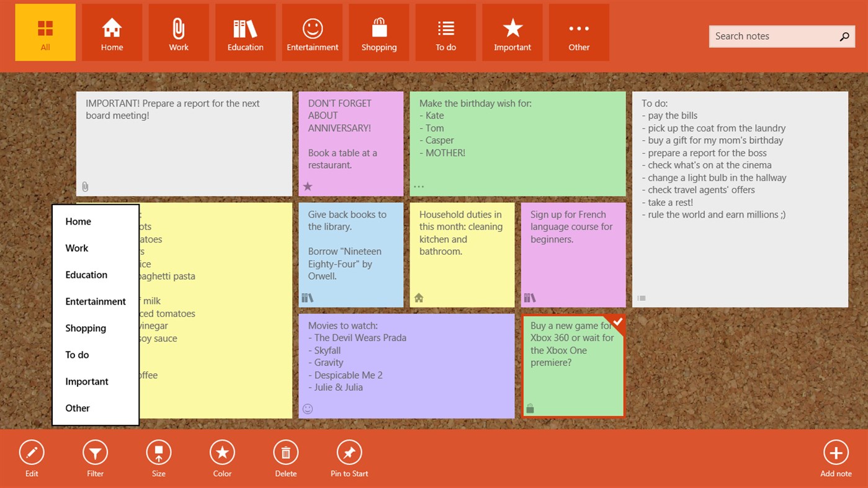Open the Filter tool
Screen dimensions: 868x488
(95, 452)
